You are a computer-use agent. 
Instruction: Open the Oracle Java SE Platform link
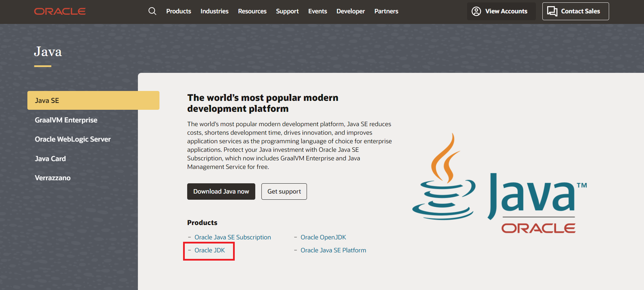(333, 250)
